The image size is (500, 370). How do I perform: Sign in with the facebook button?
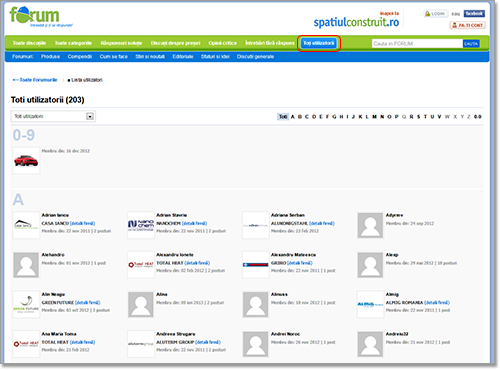click(x=474, y=14)
